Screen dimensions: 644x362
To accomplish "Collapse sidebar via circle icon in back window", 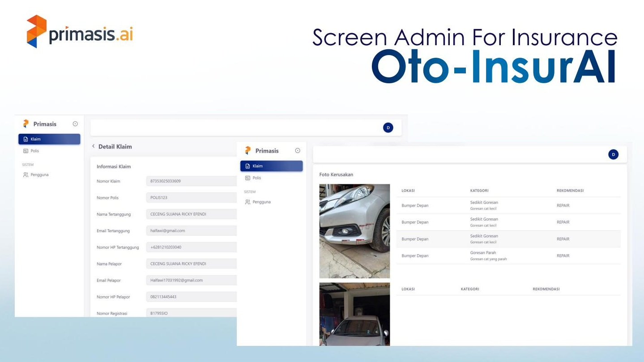I will tap(75, 124).
